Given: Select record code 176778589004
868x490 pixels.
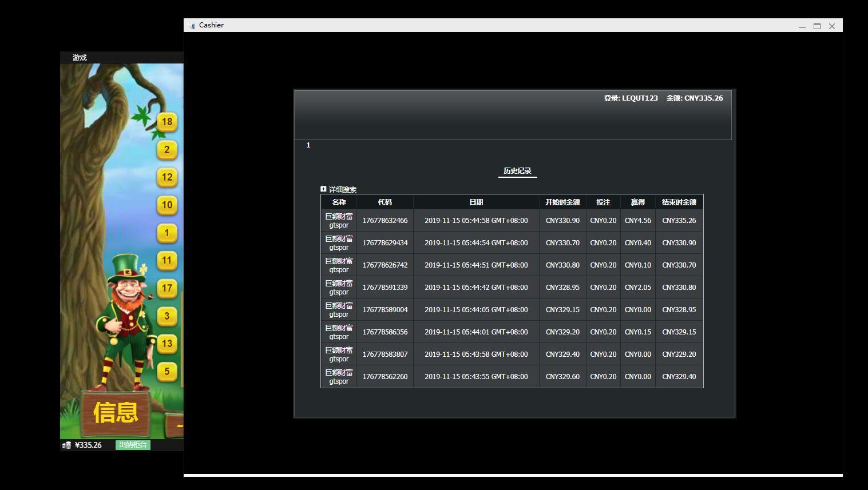Looking at the screenshot, I should (x=385, y=310).
